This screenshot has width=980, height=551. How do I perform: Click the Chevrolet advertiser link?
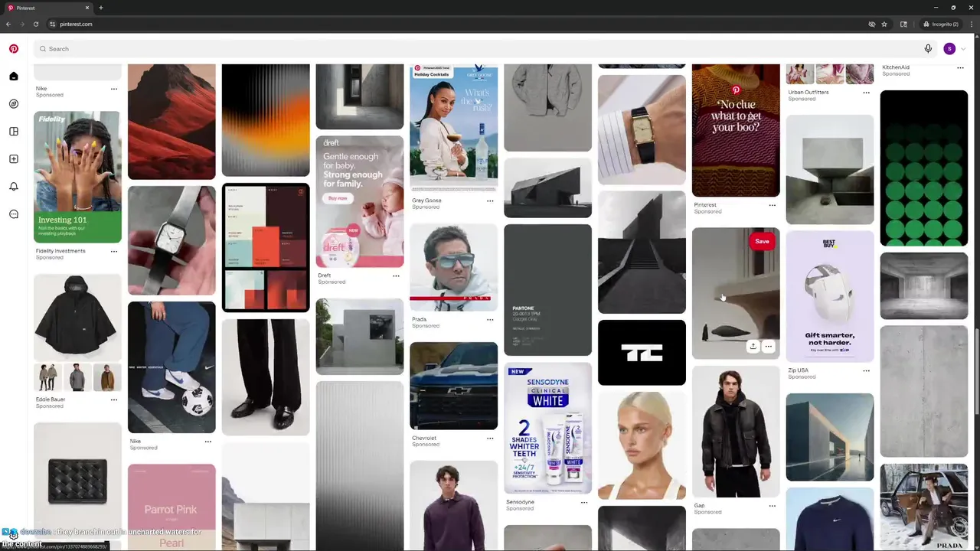click(424, 439)
